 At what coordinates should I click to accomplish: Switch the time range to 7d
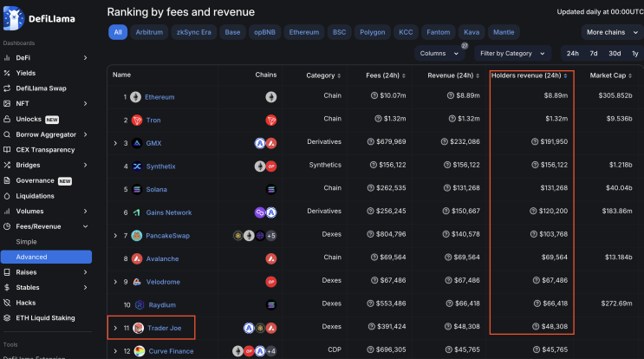[x=594, y=54]
